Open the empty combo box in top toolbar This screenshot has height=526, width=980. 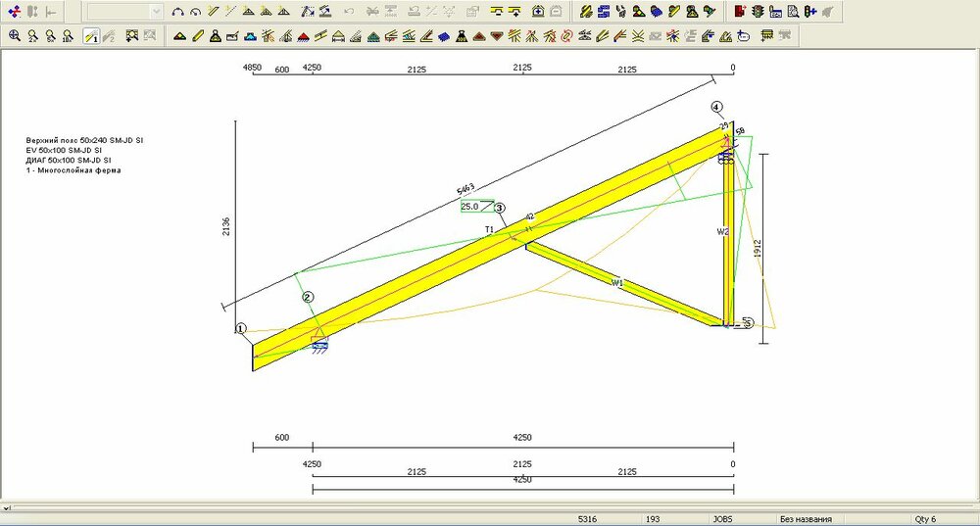tap(125, 11)
